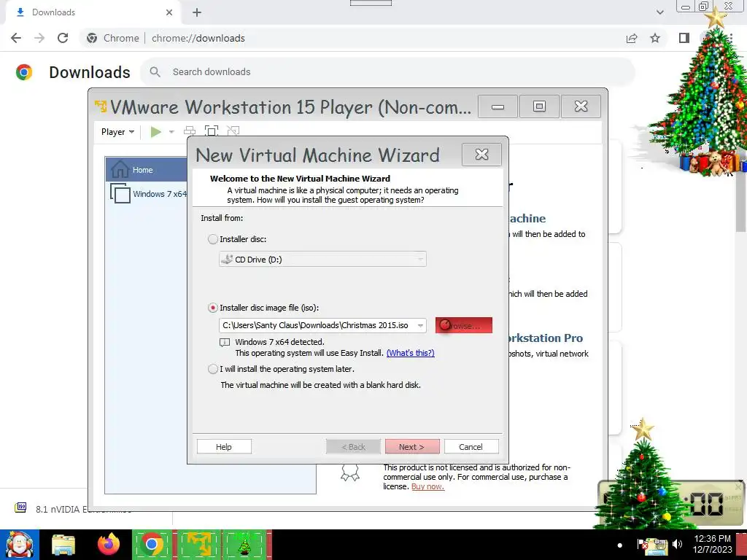Click the action center flag tray icon

(x=642, y=544)
